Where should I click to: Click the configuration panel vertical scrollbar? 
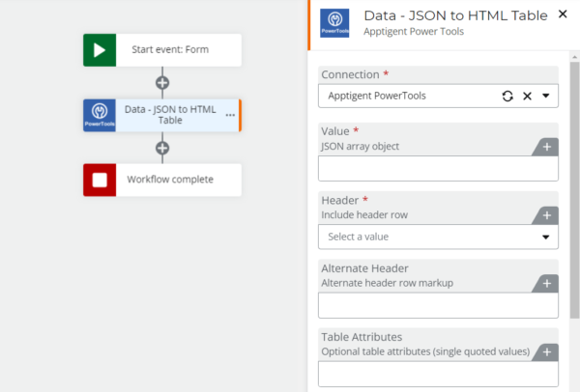pos(573,193)
